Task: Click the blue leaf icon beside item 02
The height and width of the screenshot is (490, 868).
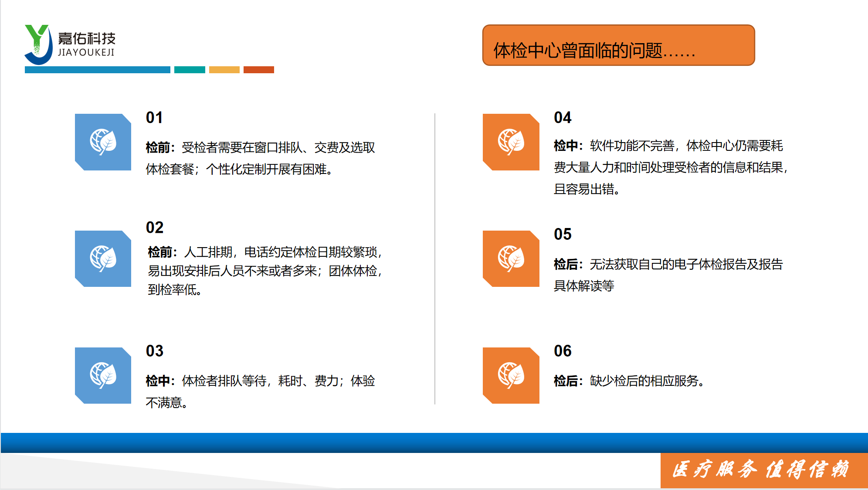Action: click(x=103, y=259)
